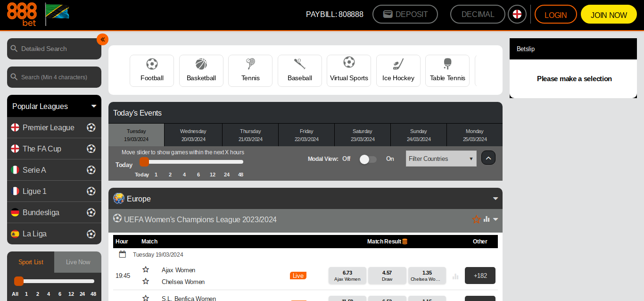This screenshot has width=644, height=301.
Task: Toggle favorite star for S.L. Benfica Women
Action: (x=146, y=298)
